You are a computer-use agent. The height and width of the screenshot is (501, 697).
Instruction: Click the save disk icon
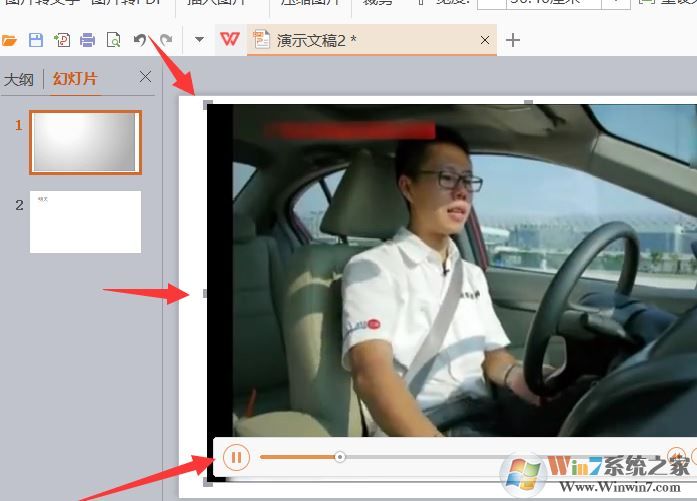click(x=36, y=40)
